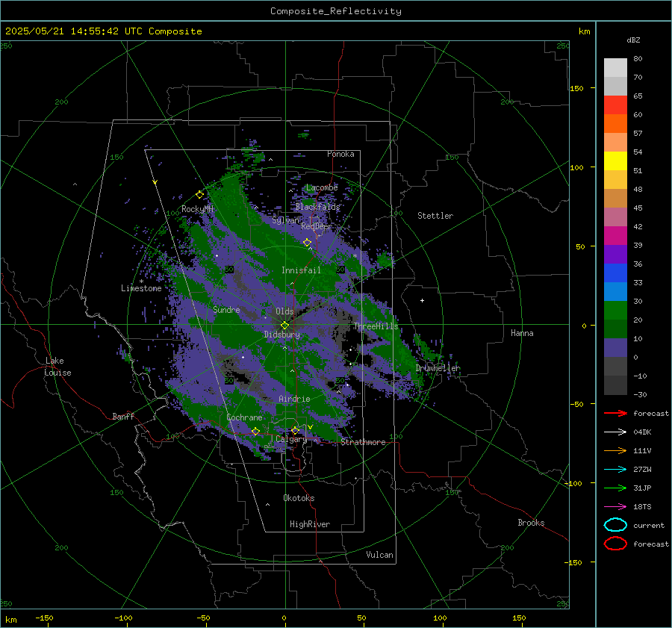Click the Composite_Reflectivity title text
The height and width of the screenshot is (628, 672).
pyautogui.click(x=336, y=11)
